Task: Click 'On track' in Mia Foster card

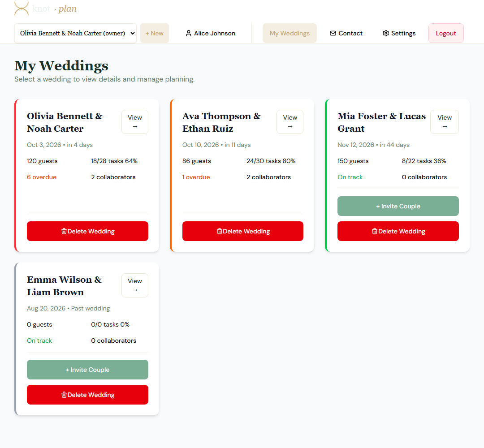Action: pyautogui.click(x=350, y=177)
